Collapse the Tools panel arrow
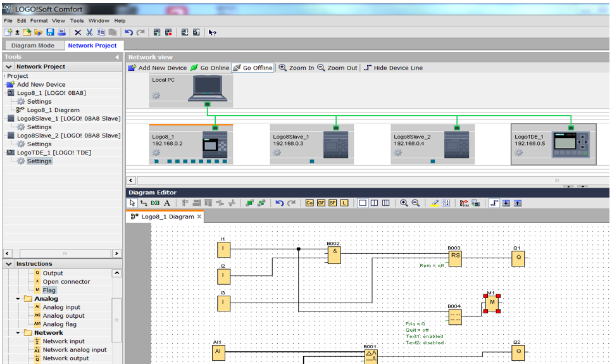Image resolution: width=612 pixels, height=364 pixels. [116, 57]
